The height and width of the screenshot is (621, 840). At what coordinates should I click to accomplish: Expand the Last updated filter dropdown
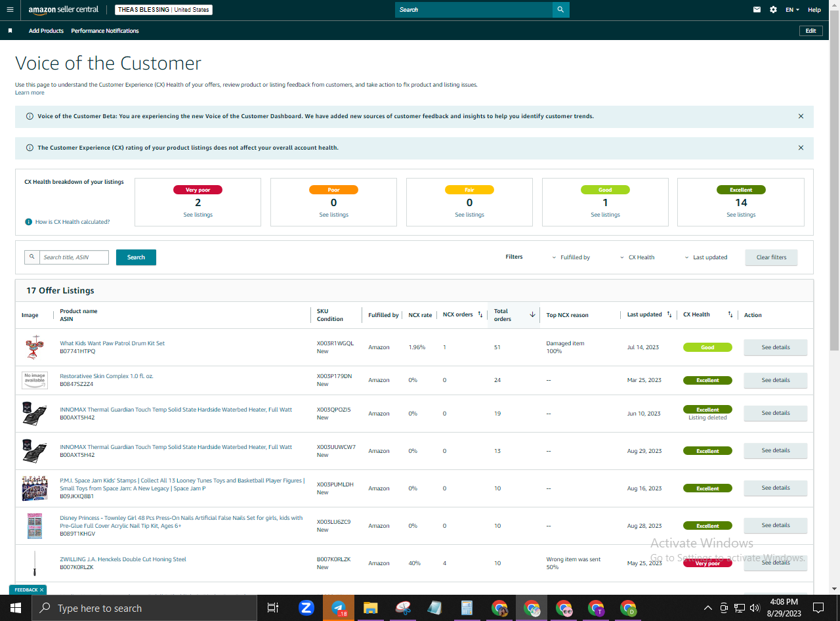tap(706, 257)
